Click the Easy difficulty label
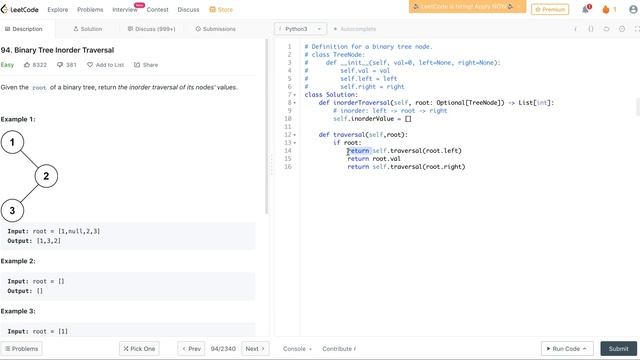Image resolution: width=640 pixels, height=360 pixels. click(x=7, y=64)
